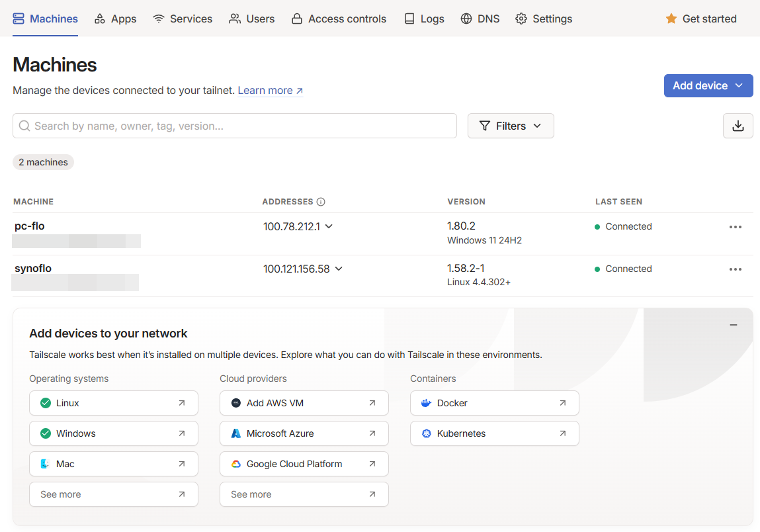Open the Kubernetes container setup
Screen dimensions: 760x532
pyautogui.click(x=495, y=433)
